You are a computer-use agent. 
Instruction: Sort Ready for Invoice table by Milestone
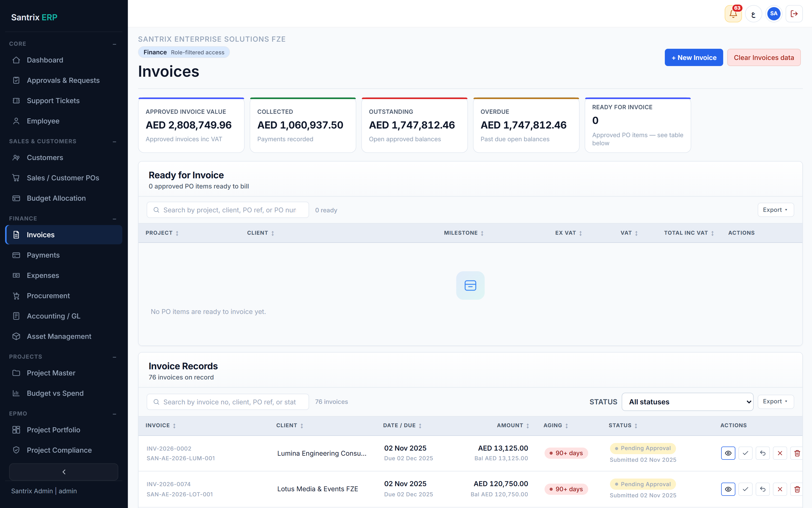(464, 233)
